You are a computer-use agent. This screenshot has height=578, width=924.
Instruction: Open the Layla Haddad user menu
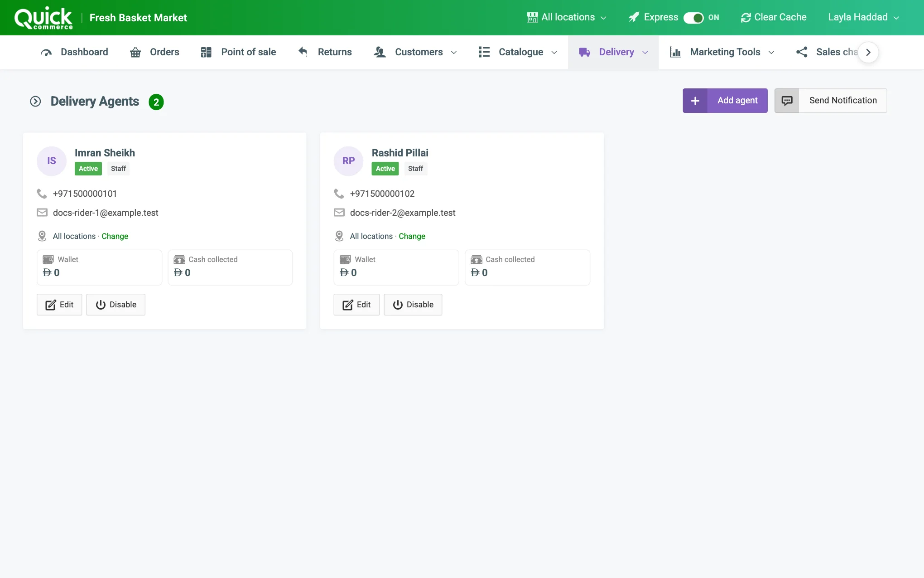coord(863,17)
